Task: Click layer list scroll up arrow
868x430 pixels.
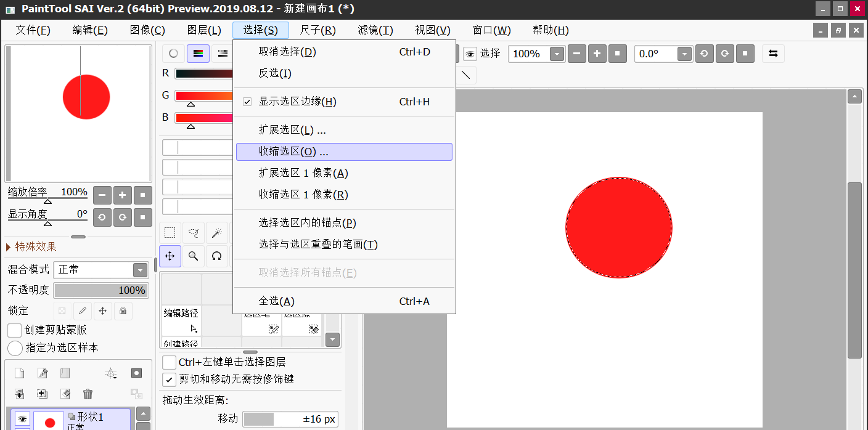Action: click(143, 414)
